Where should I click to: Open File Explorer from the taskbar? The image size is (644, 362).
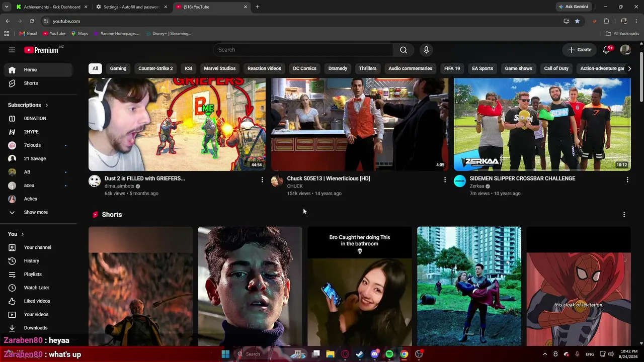point(330,354)
